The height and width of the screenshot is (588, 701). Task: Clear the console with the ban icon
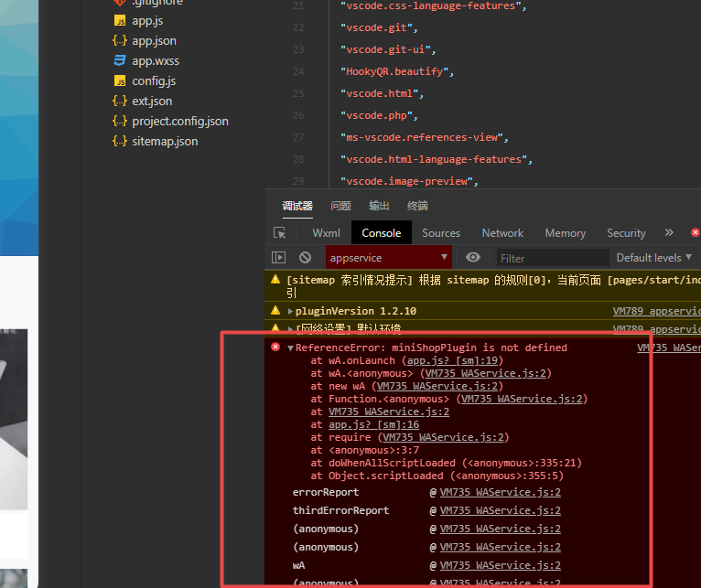(305, 258)
